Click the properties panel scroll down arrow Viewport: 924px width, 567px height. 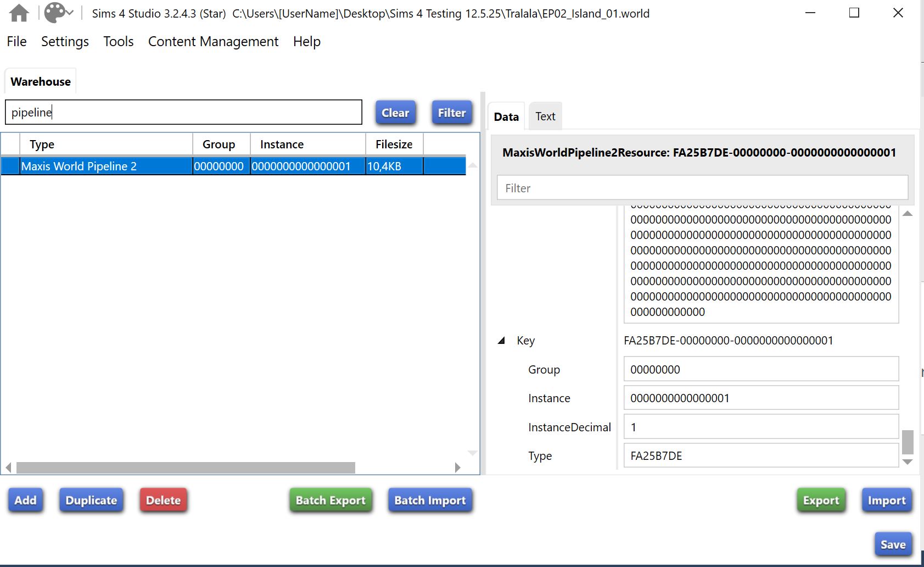908,462
